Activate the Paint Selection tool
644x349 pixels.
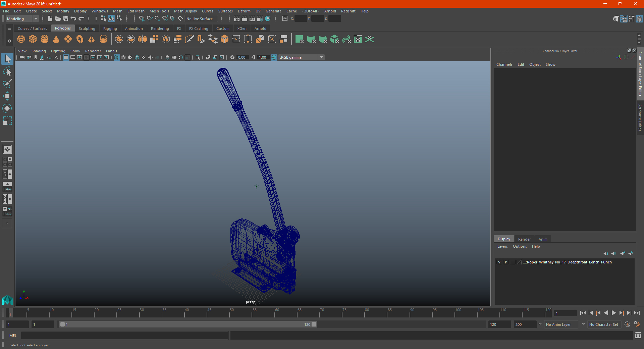click(7, 84)
